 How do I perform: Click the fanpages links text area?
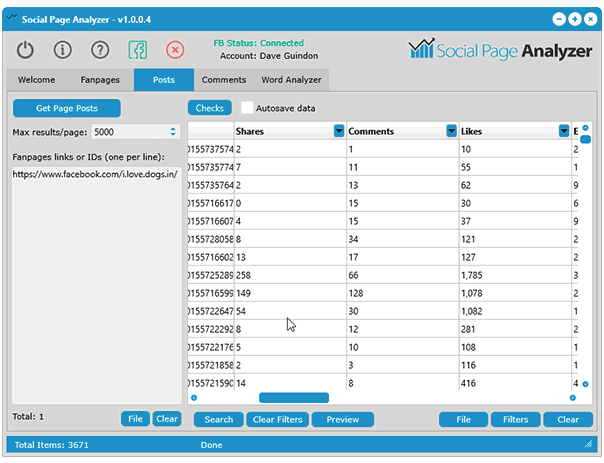click(96, 285)
